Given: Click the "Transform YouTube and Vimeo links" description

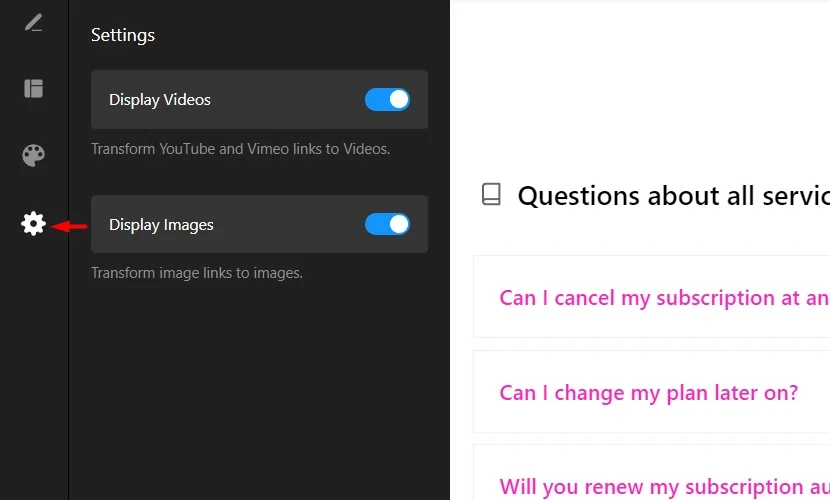Looking at the screenshot, I should [x=240, y=149].
